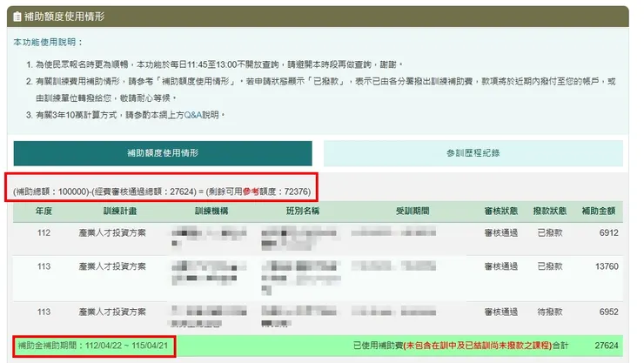Click the 訓練機構 column header
Screen dimensions: 644x363
tap(211, 211)
